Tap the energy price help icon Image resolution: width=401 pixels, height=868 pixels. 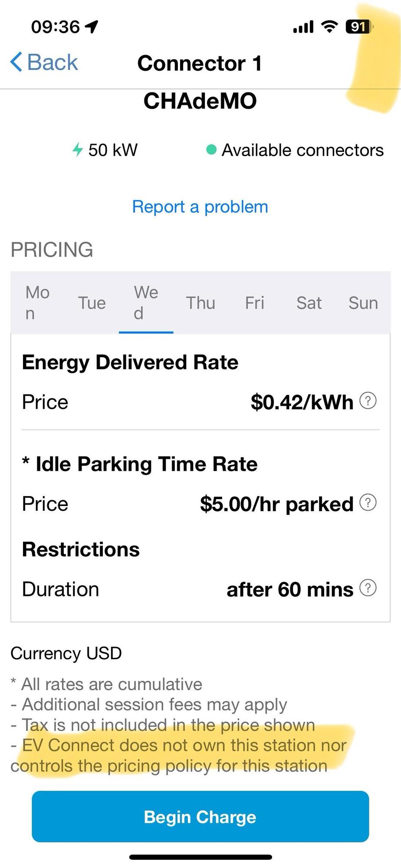(368, 401)
